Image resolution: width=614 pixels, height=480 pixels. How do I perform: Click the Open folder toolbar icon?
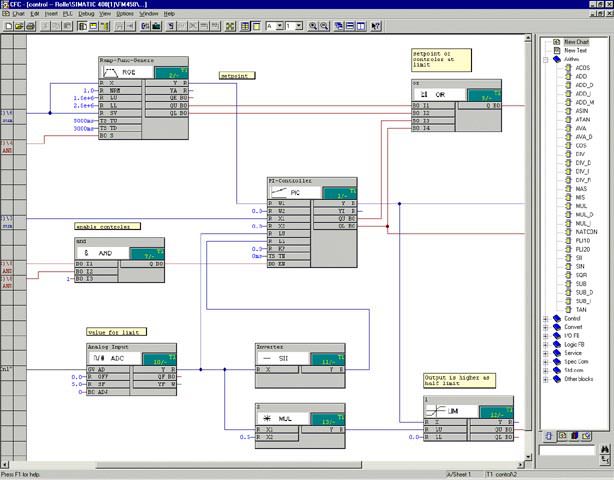click(19, 26)
